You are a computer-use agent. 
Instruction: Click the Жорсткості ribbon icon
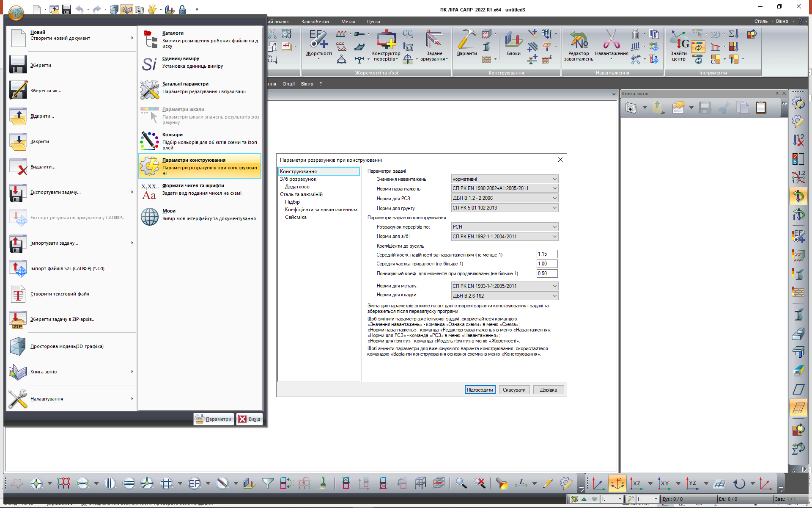(318, 40)
